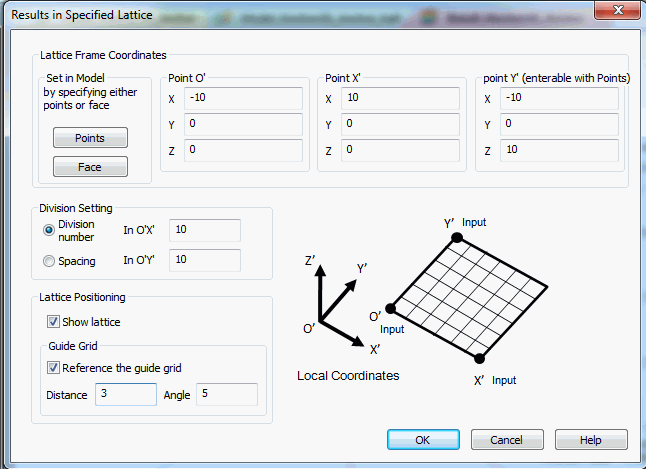Confirm with the OK button

pos(423,440)
